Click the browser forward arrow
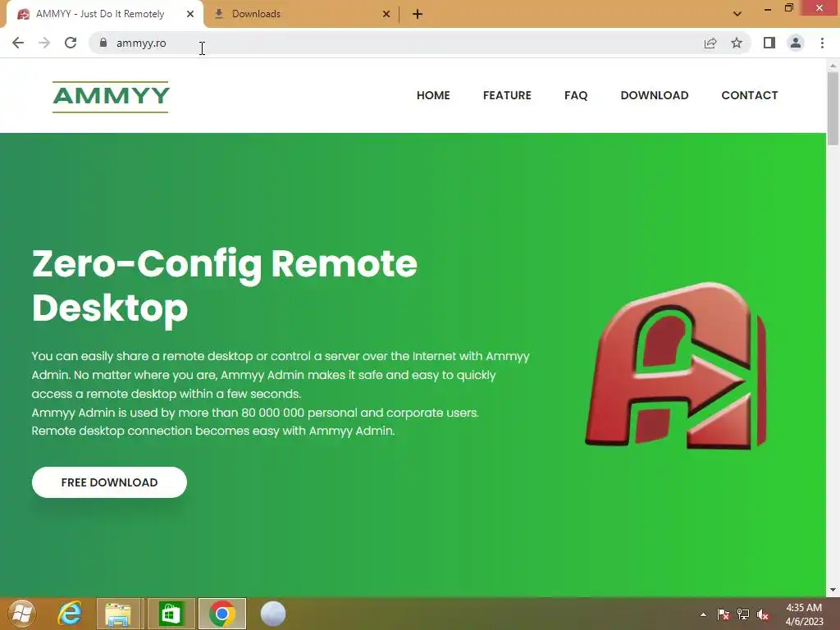 coord(44,43)
